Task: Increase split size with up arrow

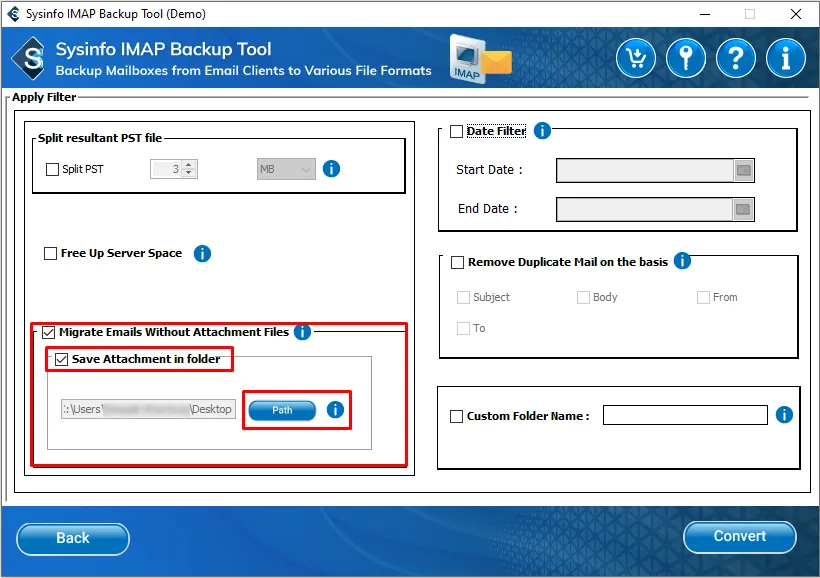Action: click(189, 165)
